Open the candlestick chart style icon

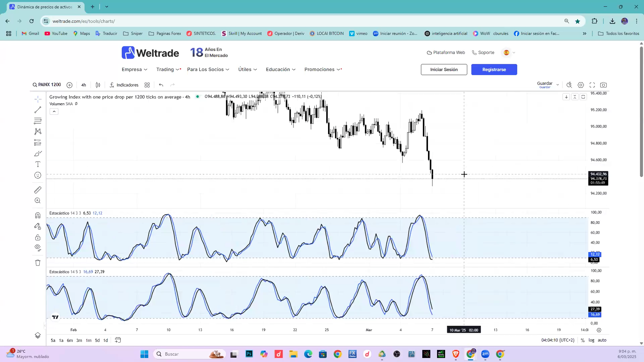pyautogui.click(x=98, y=85)
